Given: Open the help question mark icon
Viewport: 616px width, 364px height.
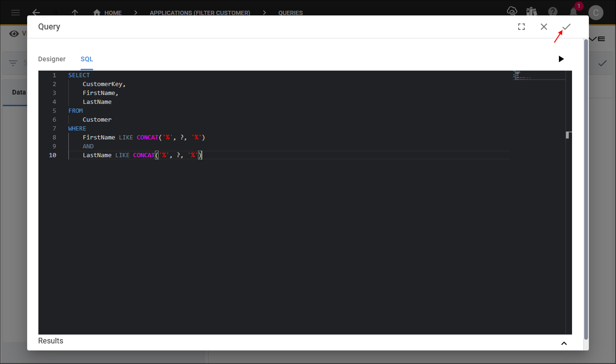Looking at the screenshot, I should tap(553, 12).
